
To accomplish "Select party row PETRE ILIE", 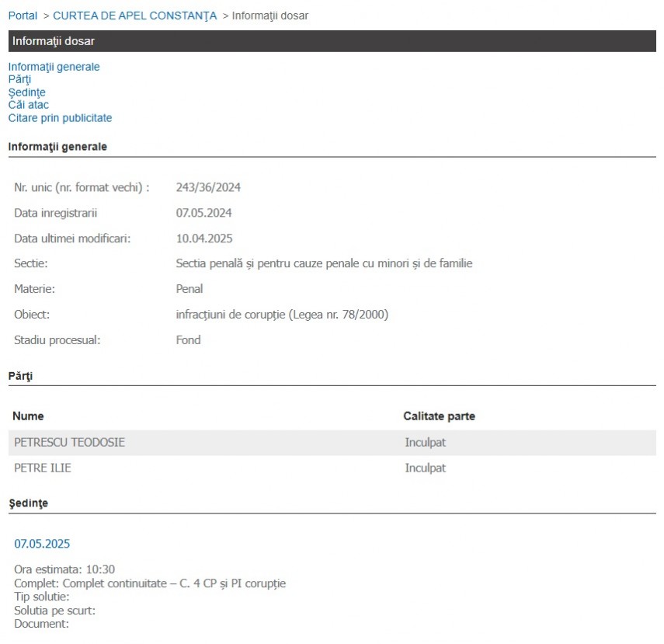I will click(x=332, y=468).
